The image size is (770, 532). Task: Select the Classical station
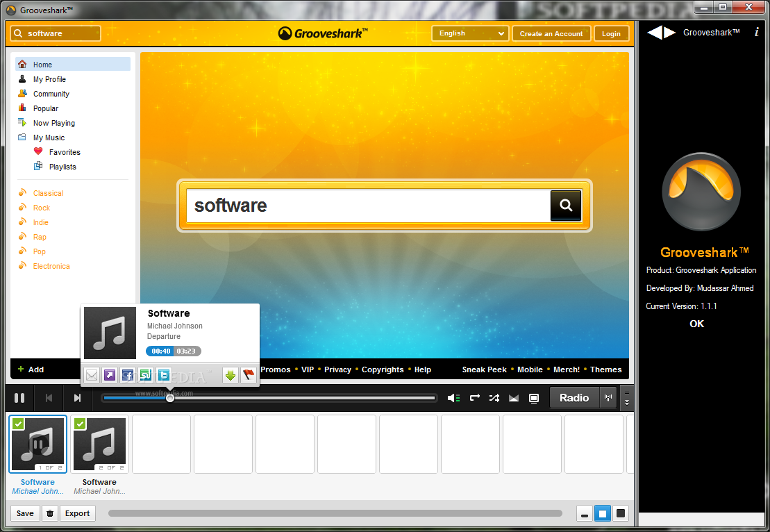tap(48, 193)
